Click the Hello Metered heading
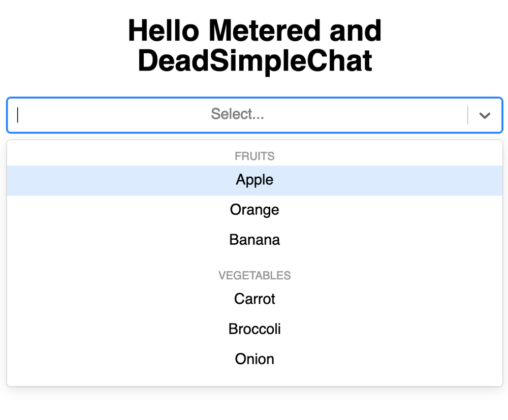The height and width of the screenshot is (420, 508). point(254,30)
